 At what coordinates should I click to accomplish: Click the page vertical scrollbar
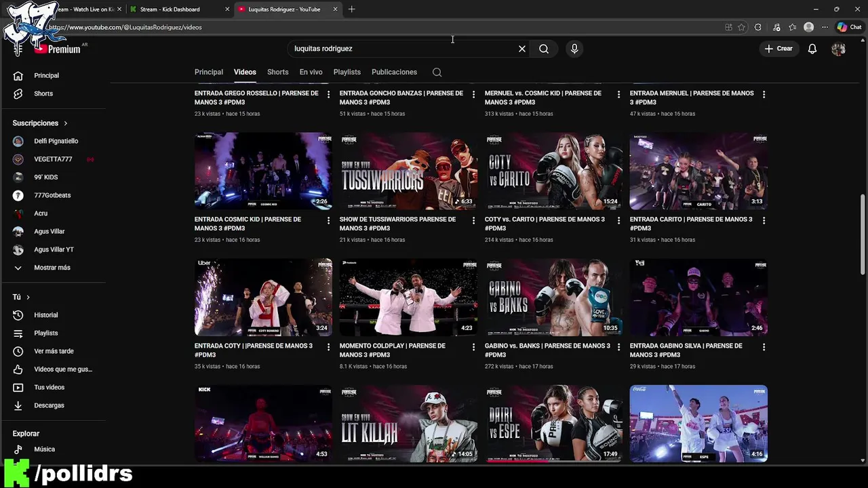pos(863,234)
